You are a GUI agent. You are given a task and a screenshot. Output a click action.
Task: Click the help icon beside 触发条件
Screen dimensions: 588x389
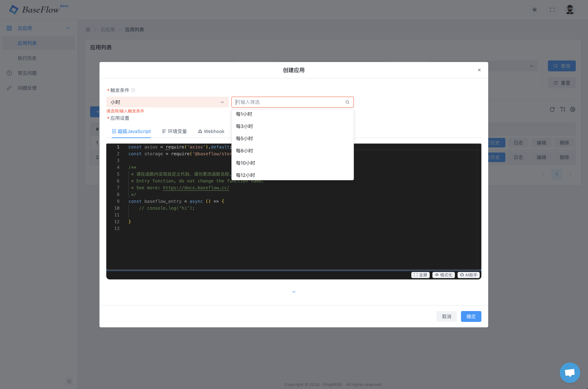point(133,90)
